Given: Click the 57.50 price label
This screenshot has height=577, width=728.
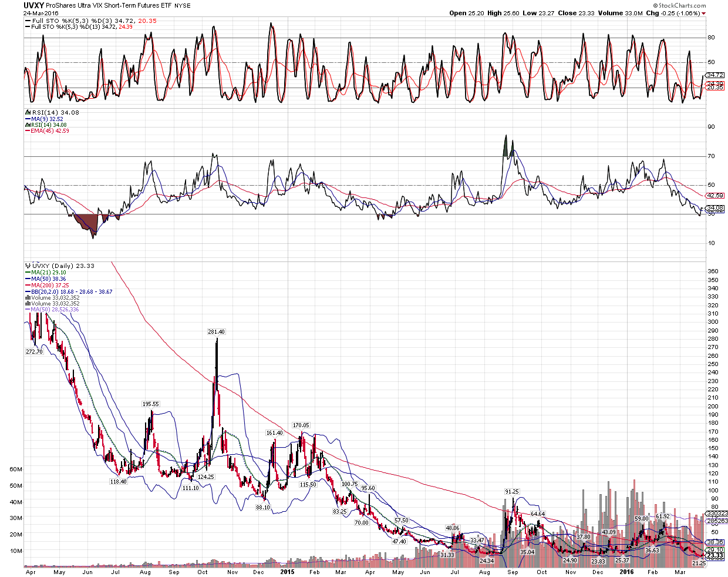Looking at the screenshot, I should (401, 521).
